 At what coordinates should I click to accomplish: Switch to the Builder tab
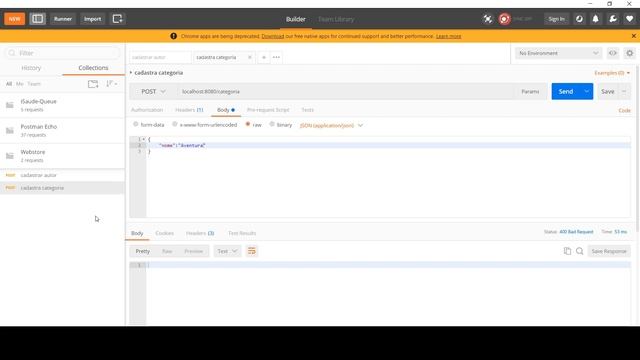click(x=296, y=19)
